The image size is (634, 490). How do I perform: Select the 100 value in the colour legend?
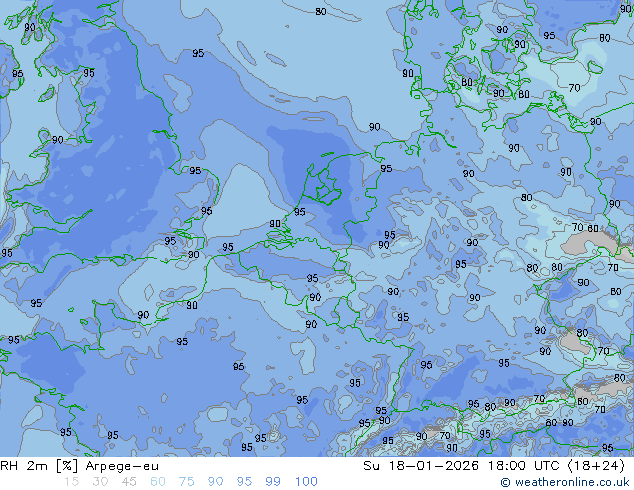point(306,482)
